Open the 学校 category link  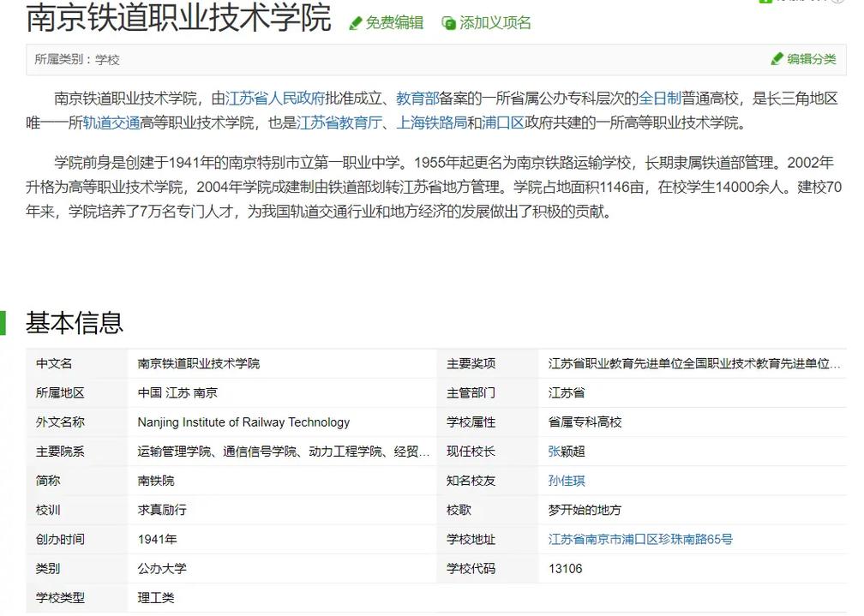point(107,59)
